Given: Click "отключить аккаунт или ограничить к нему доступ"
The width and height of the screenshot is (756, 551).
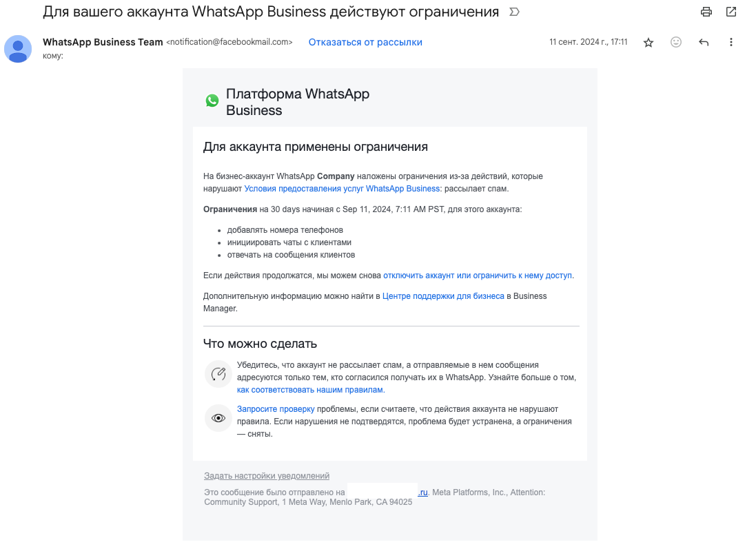Looking at the screenshot, I should click(x=477, y=275).
